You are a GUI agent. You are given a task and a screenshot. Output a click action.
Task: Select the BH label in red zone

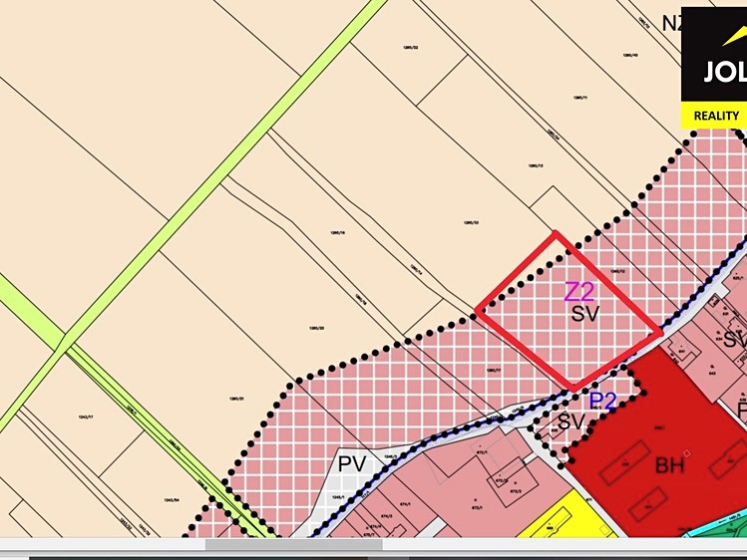click(670, 465)
